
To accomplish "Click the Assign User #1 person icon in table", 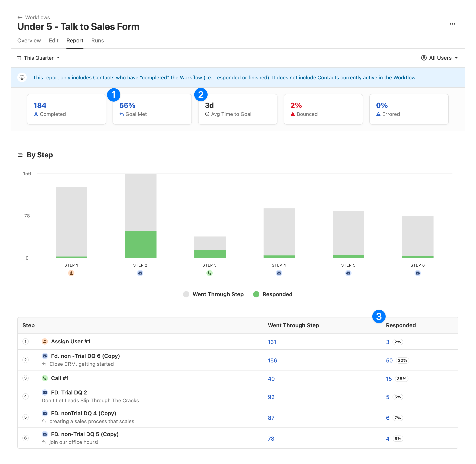I will point(45,341).
